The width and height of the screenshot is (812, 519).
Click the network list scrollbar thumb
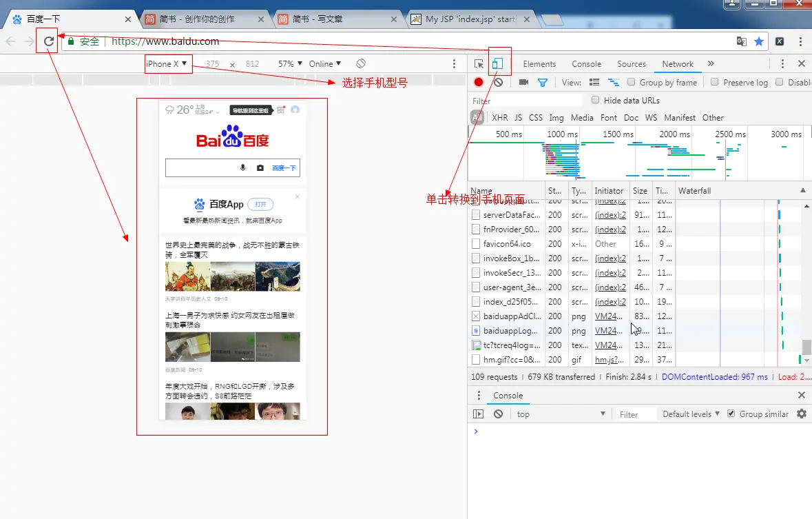(806, 346)
